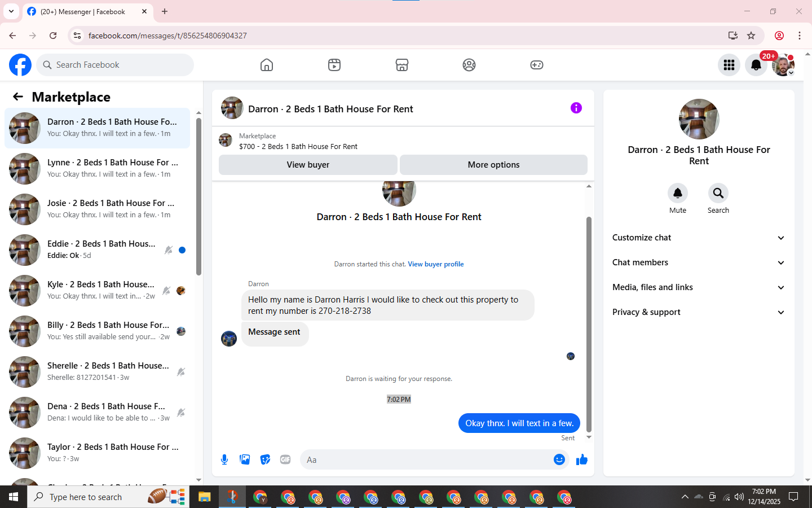Screen dimensions: 812x508
Task: Click the Windows taskbar search box
Action: tap(108, 497)
